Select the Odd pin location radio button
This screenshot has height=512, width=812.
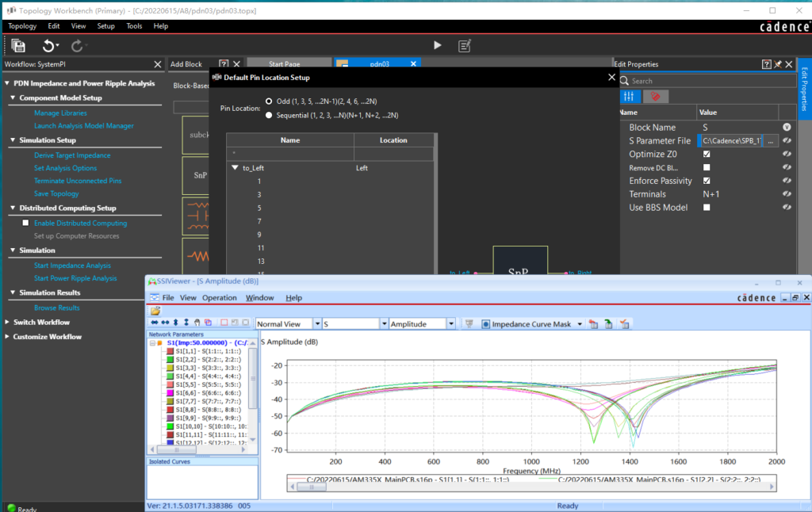click(x=270, y=101)
